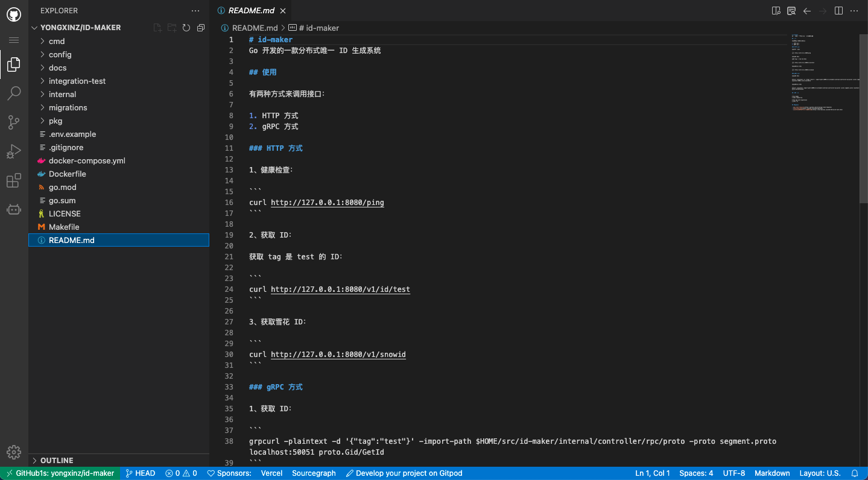
Task: Open the Explorer more actions menu
Action: pyautogui.click(x=195, y=11)
